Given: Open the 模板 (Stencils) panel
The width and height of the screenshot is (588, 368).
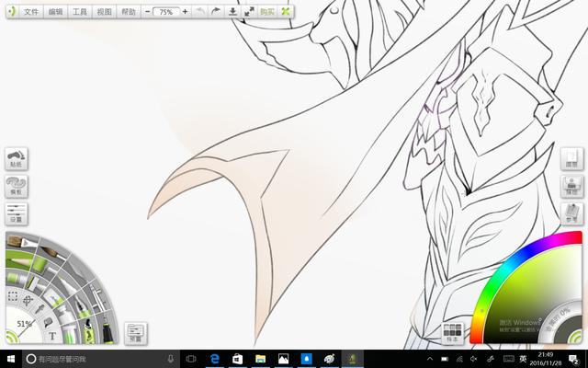Looking at the screenshot, I should point(16,188).
